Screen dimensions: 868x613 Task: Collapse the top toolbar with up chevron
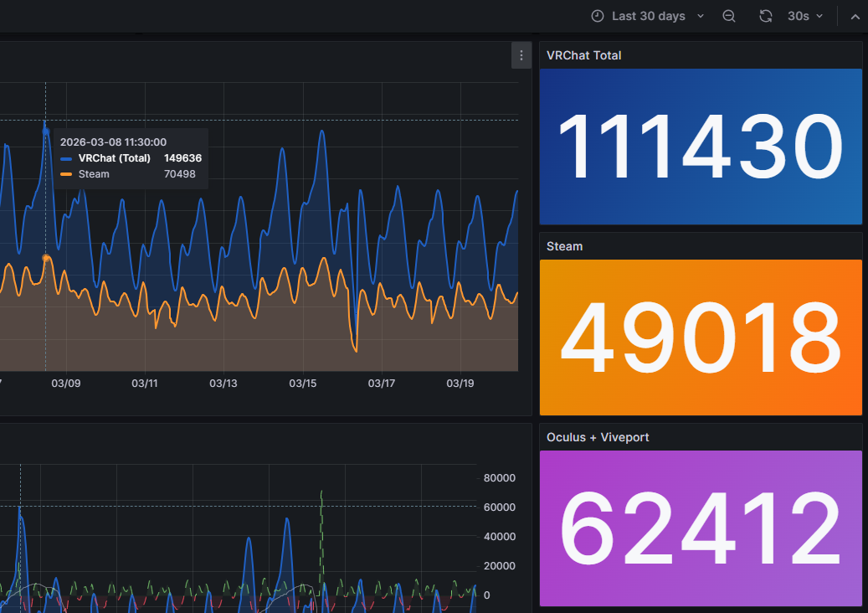[x=855, y=17]
